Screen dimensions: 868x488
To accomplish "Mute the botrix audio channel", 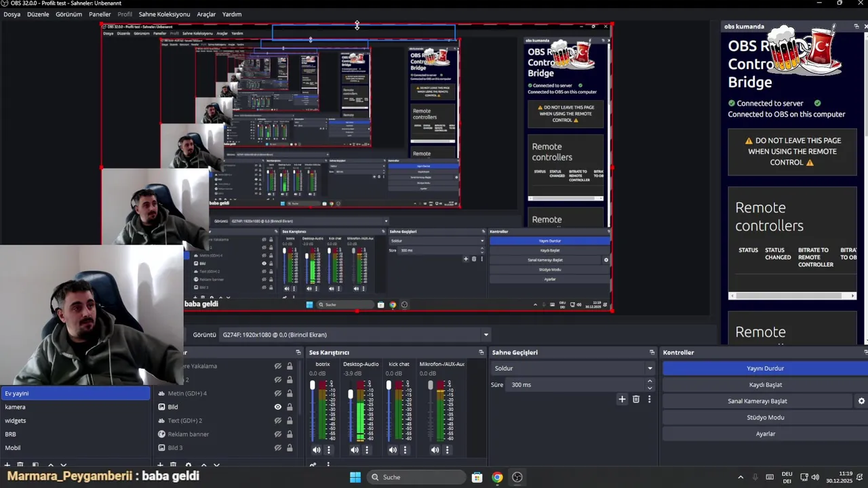I will (316, 450).
